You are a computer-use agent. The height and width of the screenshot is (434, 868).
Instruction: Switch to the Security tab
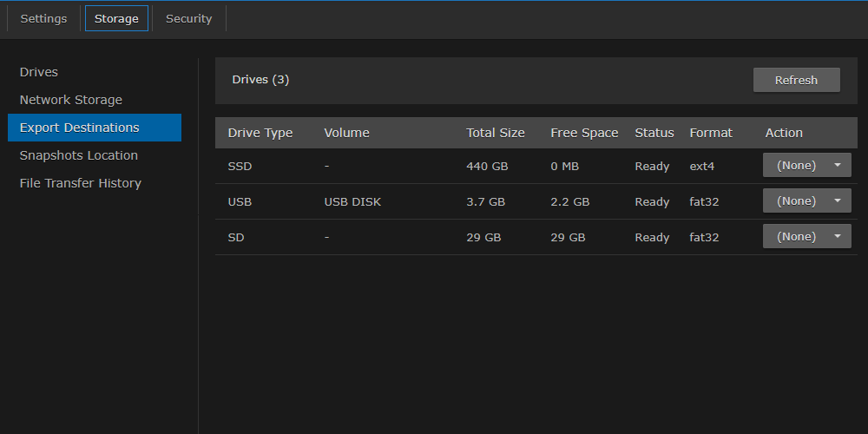click(188, 19)
